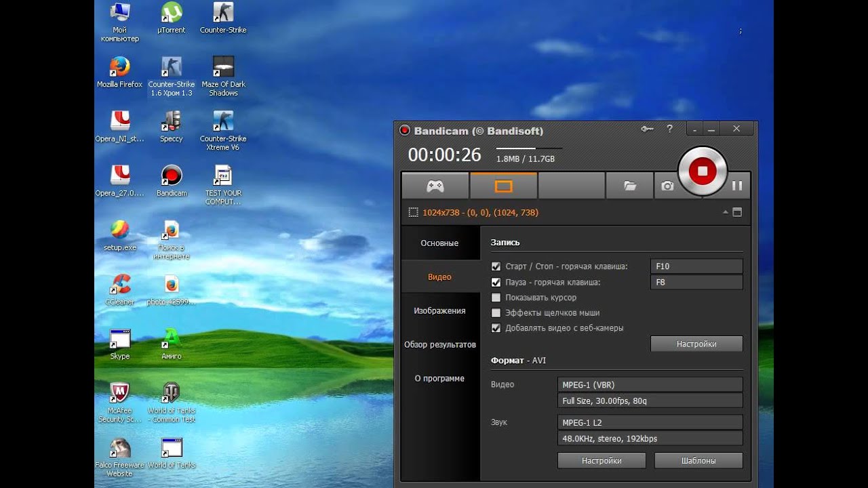Click the 1.8MB / 11.7GB size text
The image size is (868, 488).
point(526,159)
